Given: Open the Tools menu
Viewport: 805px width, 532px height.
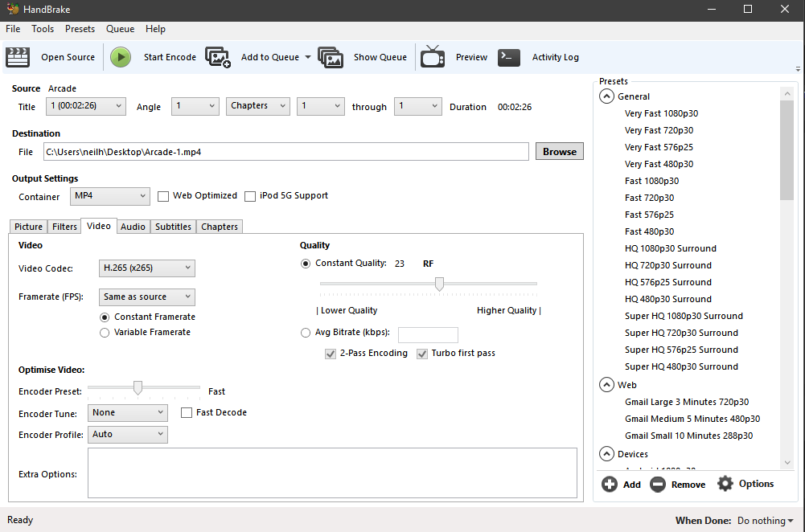Looking at the screenshot, I should click(x=43, y=29).
